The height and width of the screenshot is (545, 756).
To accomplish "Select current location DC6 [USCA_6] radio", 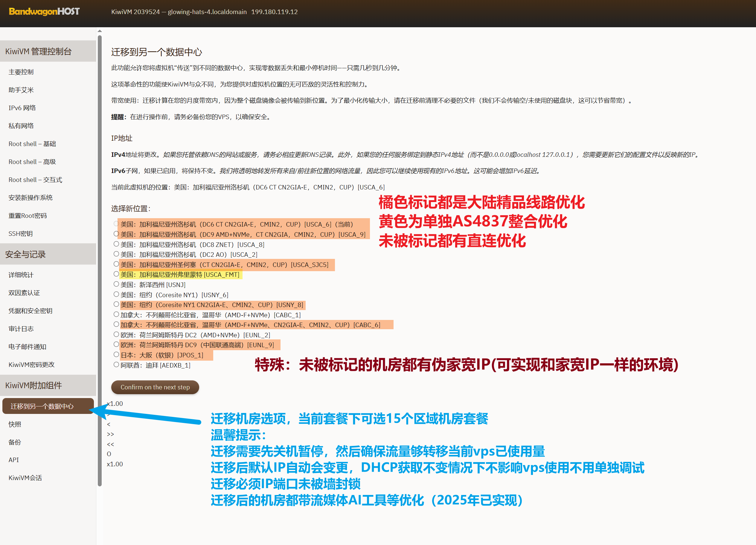I will tap(116, 224).
